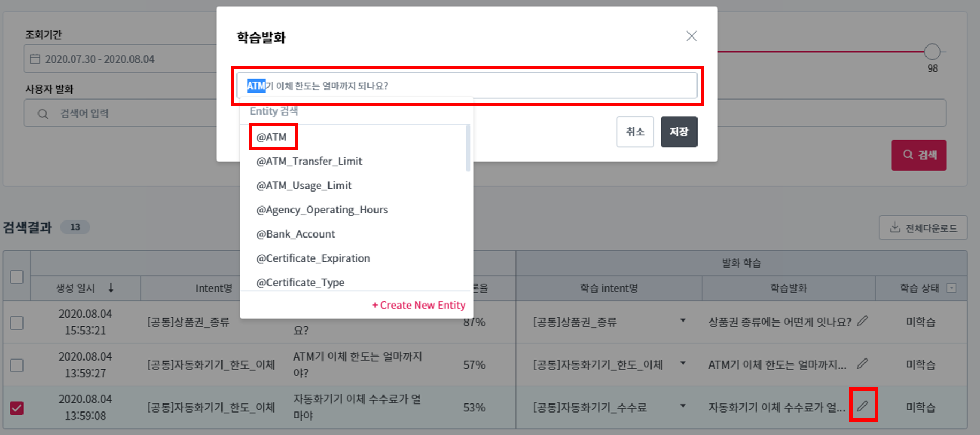
Task: Close the 학습발화 dialog with X
Action: click(691, 36)
